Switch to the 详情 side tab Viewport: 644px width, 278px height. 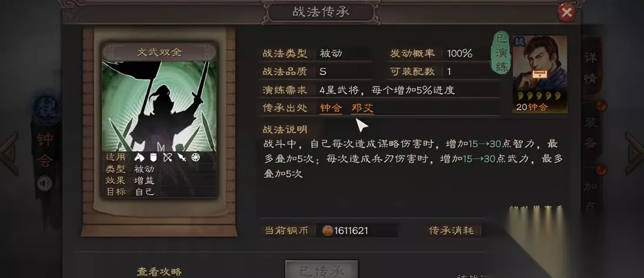(x=590, y=68)
